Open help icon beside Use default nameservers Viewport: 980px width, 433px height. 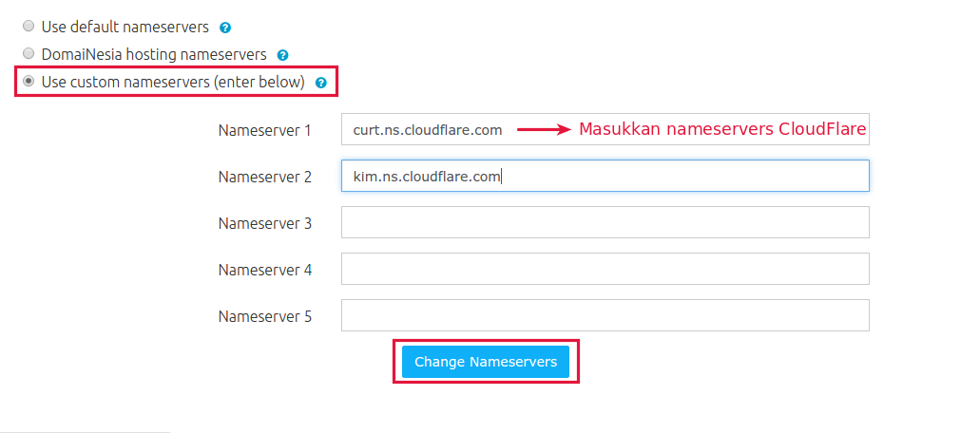pos(225,28)
